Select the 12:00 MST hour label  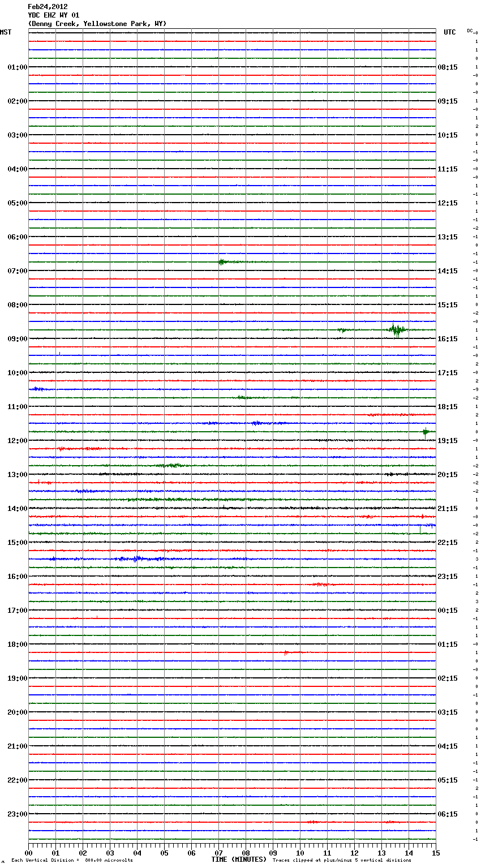click(17, 441)
